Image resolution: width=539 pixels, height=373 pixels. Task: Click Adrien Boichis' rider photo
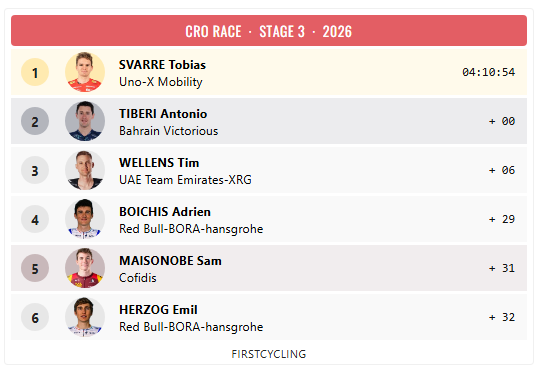point(85,219)
